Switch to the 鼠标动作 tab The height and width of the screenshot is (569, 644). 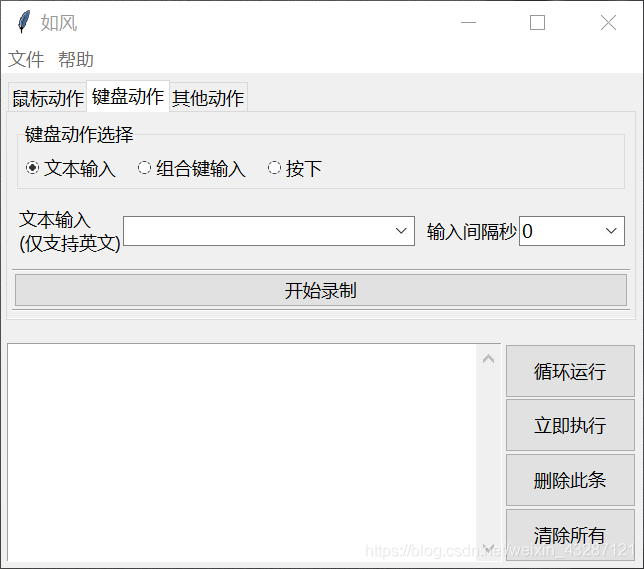(x=48, y=98)
